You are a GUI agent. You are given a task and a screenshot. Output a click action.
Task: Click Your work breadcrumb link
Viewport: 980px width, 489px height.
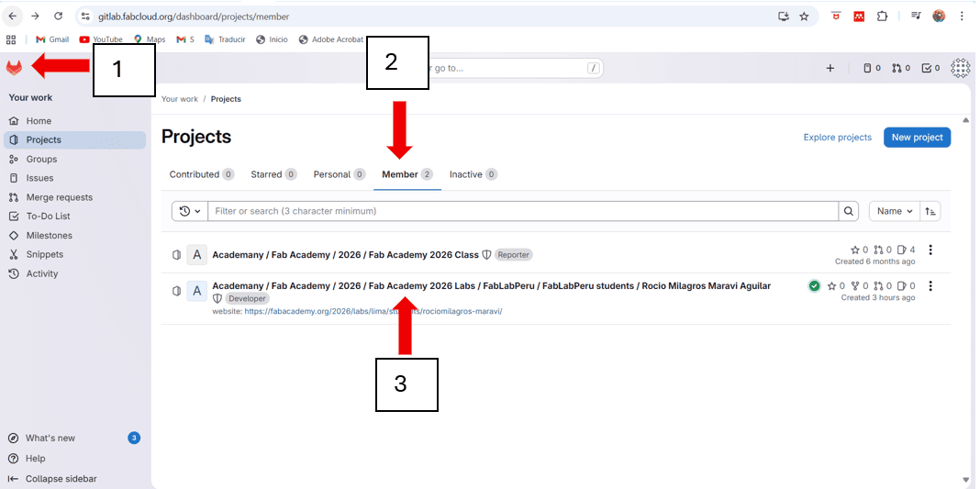pos(179,99)
